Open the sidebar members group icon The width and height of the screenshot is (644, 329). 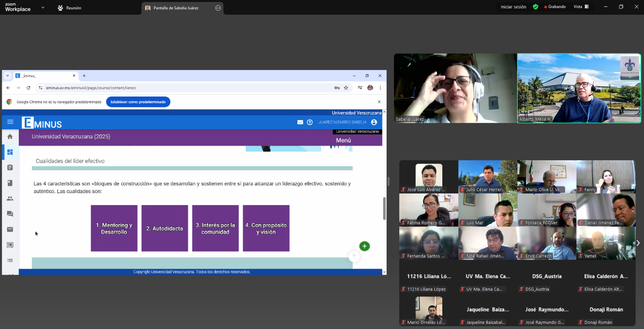10,199
